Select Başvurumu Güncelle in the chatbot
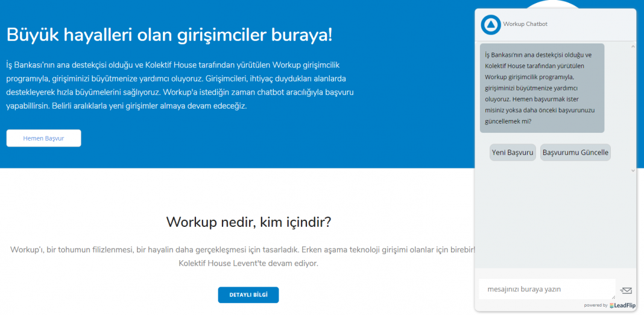Screen dimensions: 644x315 click(575, 153)
